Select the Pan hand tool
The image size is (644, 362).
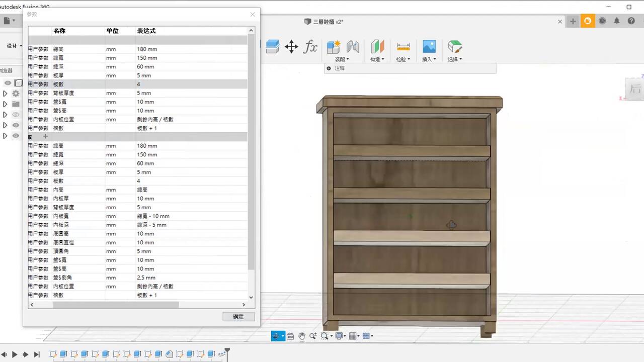click(302, 336)
